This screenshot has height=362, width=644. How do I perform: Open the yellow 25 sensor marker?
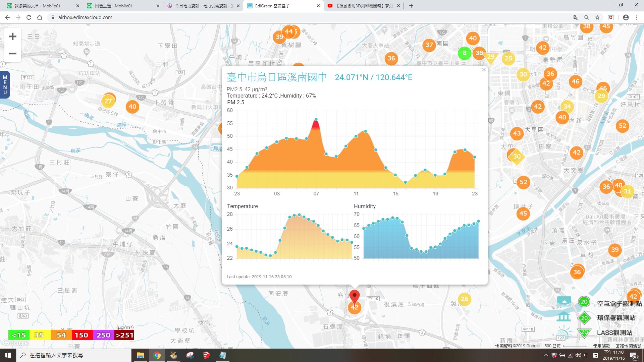[508, 58]
